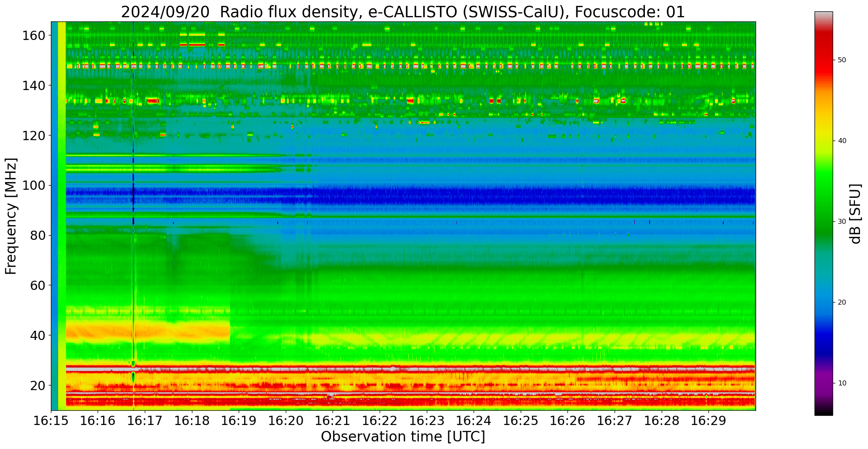Click the 16:23 time tick label
This screenshot has height=449, width=868.
click(x=427, y=421)
